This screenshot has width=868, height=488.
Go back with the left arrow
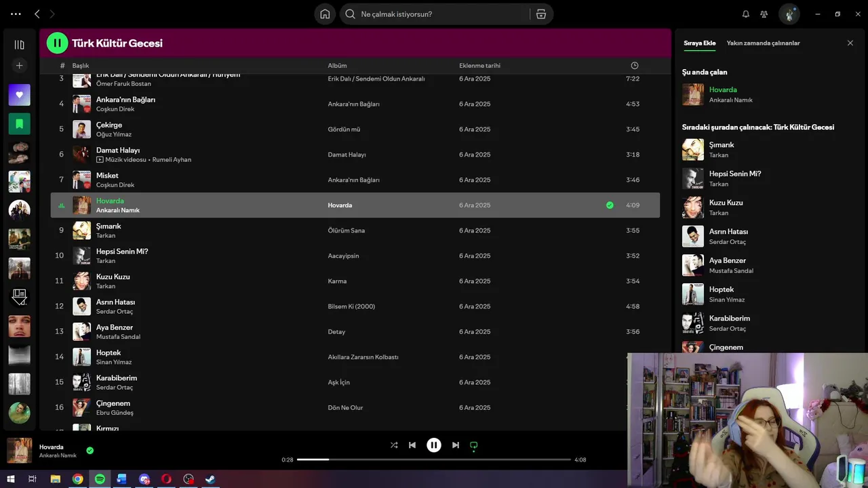click(37, 14)
